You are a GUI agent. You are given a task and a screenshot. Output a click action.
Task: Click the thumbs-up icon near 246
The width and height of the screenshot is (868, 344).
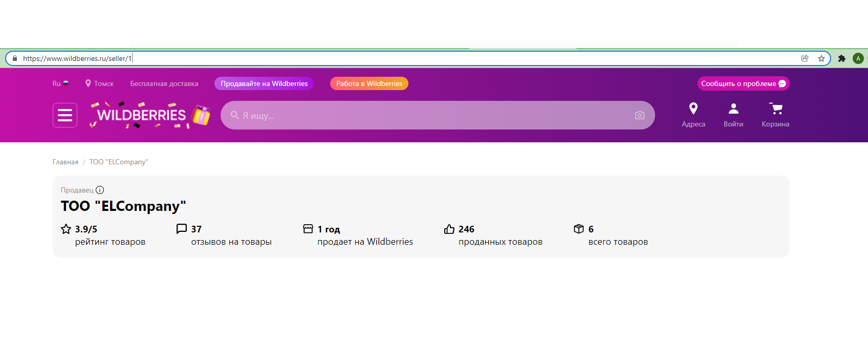[x=449, y=229]
